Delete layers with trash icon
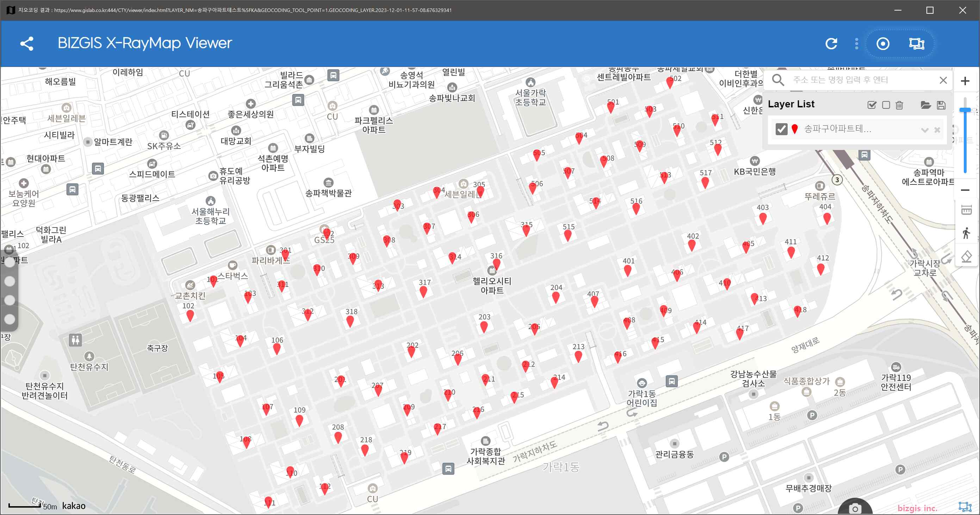This screenshot has height=515, width=980. coord(899,105)
